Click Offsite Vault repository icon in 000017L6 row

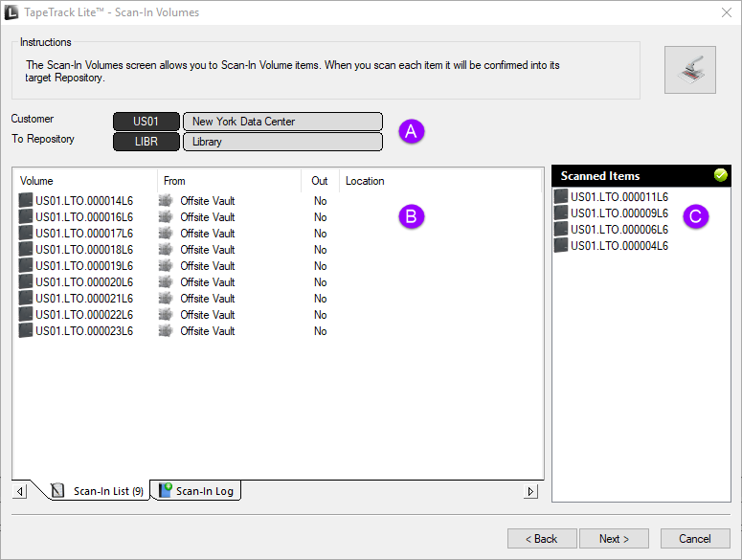pyautogui.click(x=166, y=234)
